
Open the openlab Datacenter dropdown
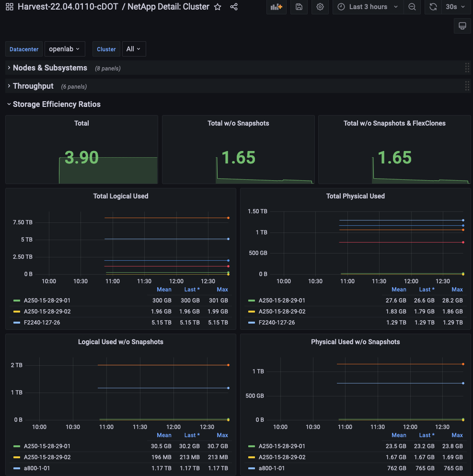pyautogui.click(x=65, y=48)
